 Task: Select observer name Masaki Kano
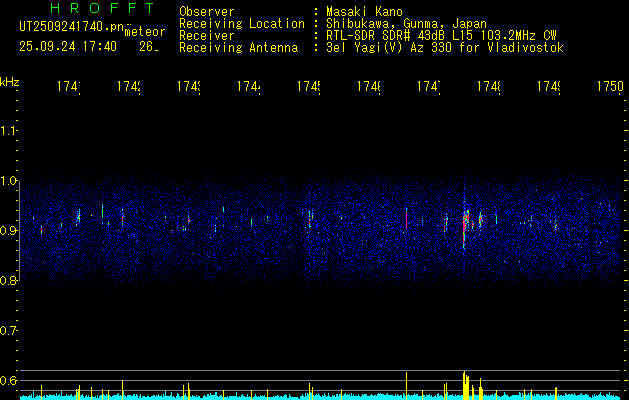click(x=364, y=12)
